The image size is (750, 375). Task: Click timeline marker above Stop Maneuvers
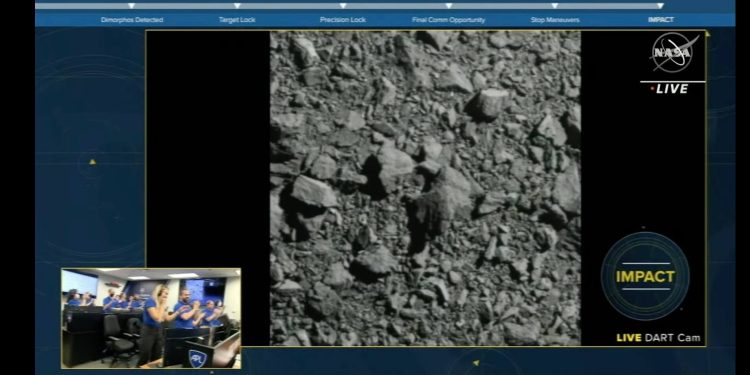coord(554,6)
